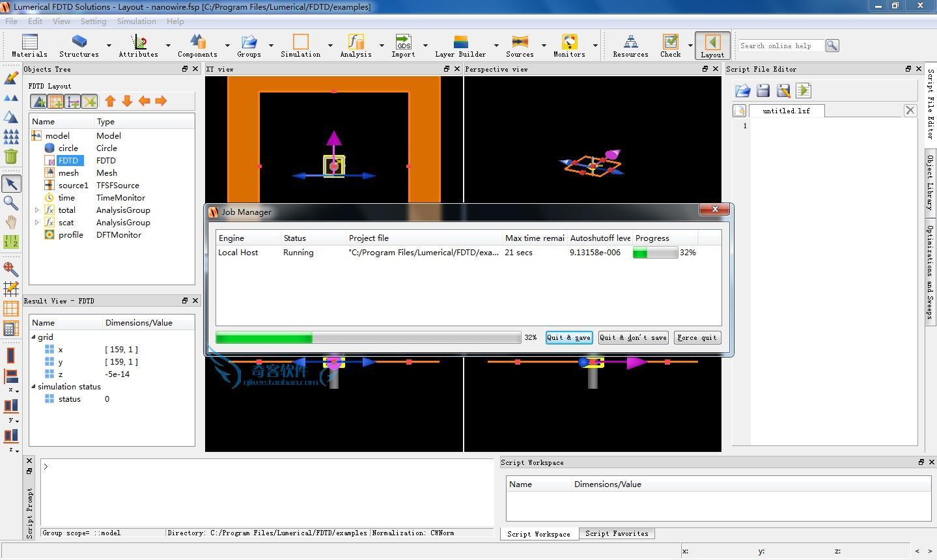The width and height of the screenshot is (937, 560).
Task: Select the source1 tree item
Action: [73, 186]
